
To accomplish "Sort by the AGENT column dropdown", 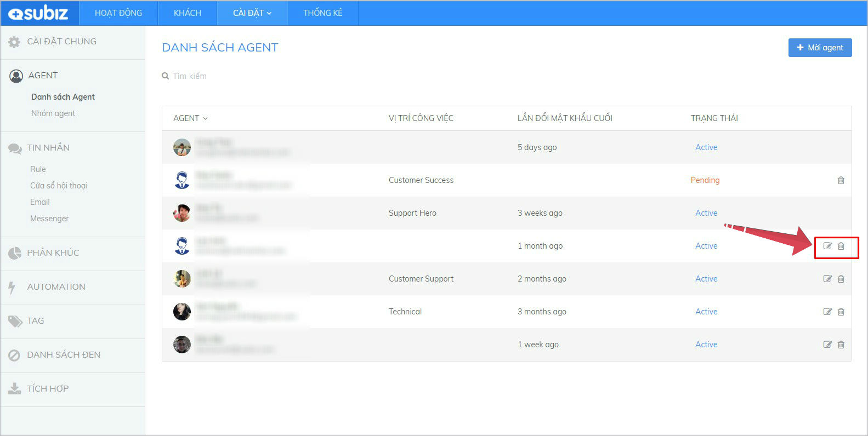I will pyautogui.click(x=190, y=118).
